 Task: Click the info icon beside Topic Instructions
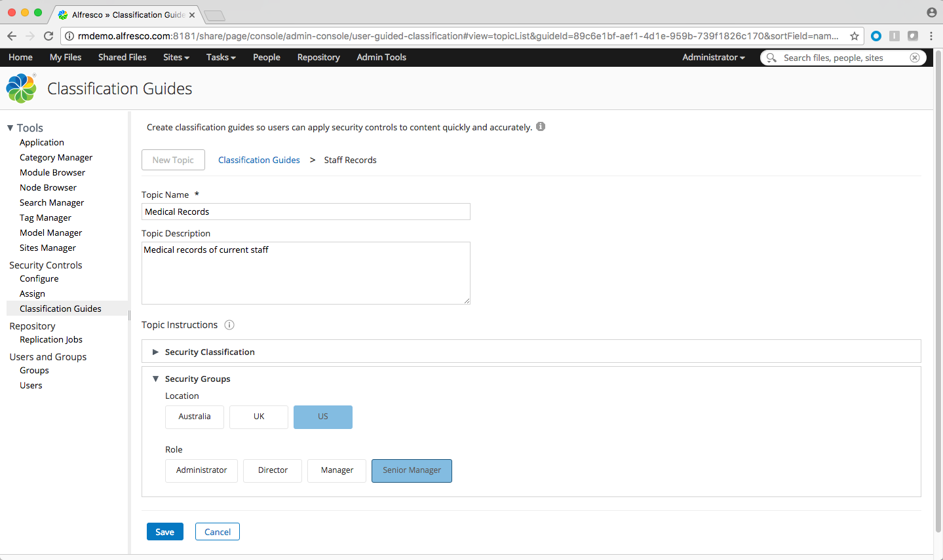[229, 325]
